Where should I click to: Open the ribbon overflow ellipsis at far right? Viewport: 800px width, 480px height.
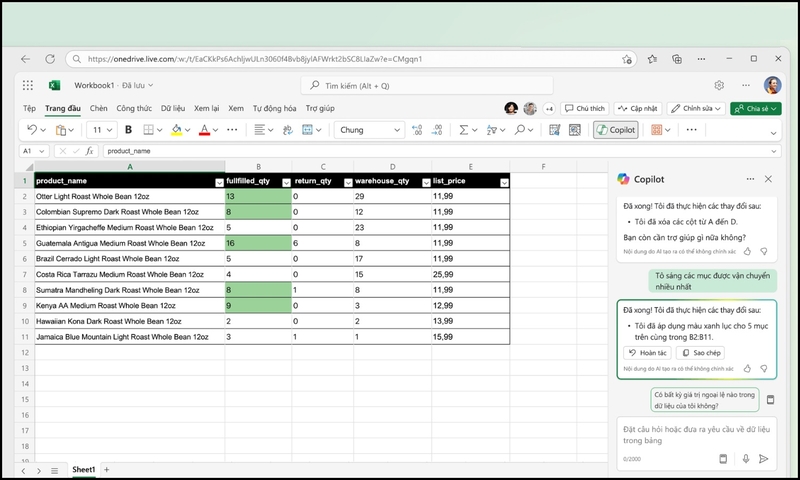(692, 130)
